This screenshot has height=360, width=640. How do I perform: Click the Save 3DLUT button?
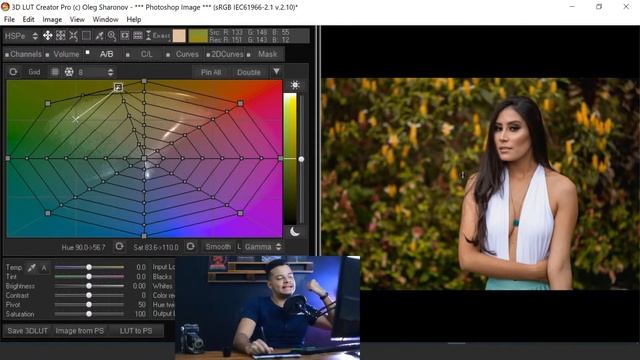(x=27, y=331)
